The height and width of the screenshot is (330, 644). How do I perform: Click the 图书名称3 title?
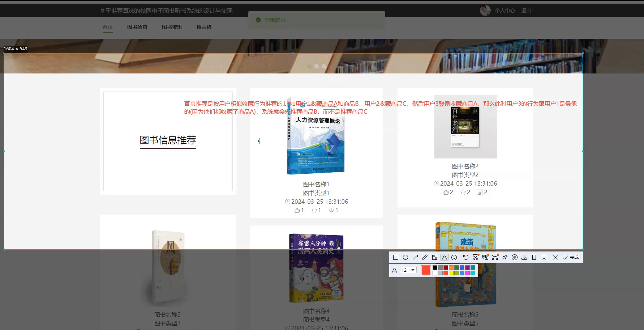167,314
